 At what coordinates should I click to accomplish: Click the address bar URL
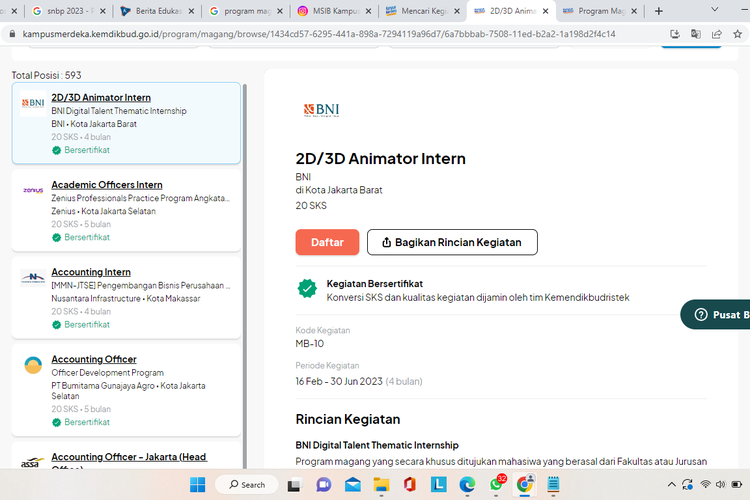pyautogui.click(x=320, y=33)
